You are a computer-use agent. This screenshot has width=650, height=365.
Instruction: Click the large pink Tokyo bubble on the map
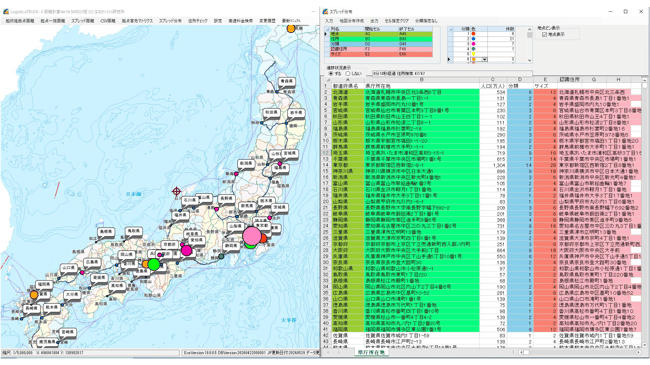pos(252,235)
